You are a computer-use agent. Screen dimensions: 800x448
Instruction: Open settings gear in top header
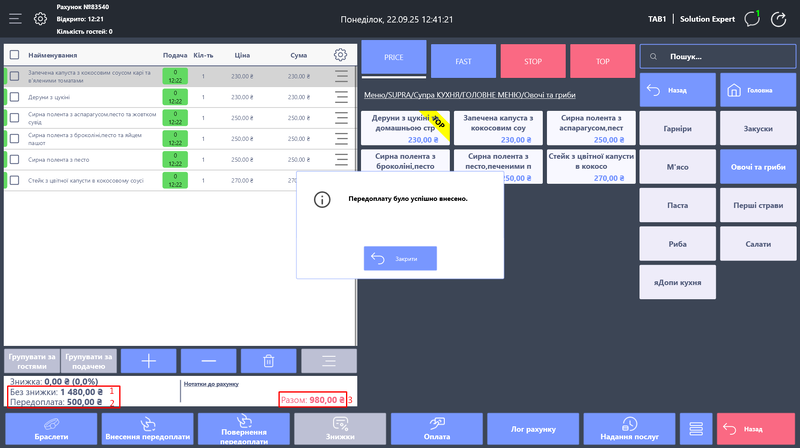pos(40,18)
